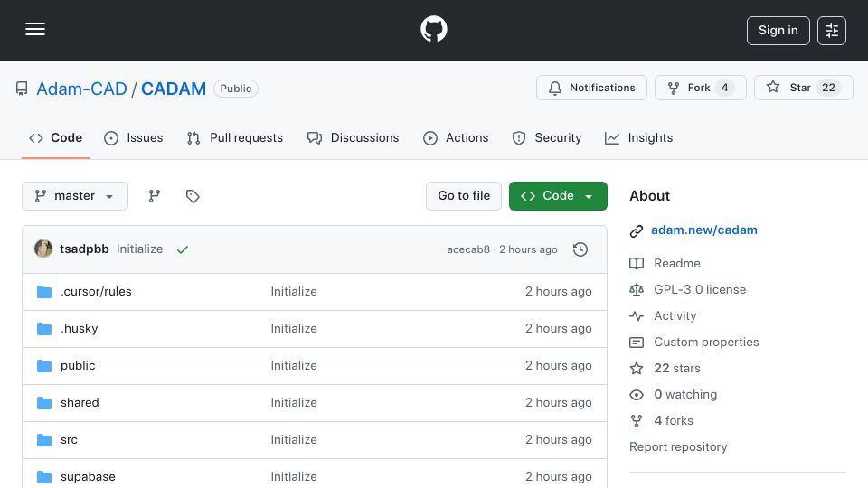Open the CADAM repository name link
Screen dimensions: 868x488
pos(174,89)
